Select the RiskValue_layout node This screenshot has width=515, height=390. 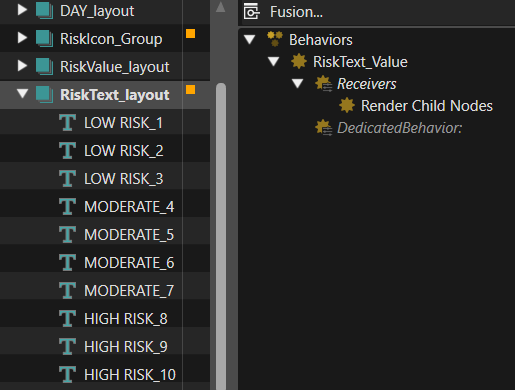115,67
